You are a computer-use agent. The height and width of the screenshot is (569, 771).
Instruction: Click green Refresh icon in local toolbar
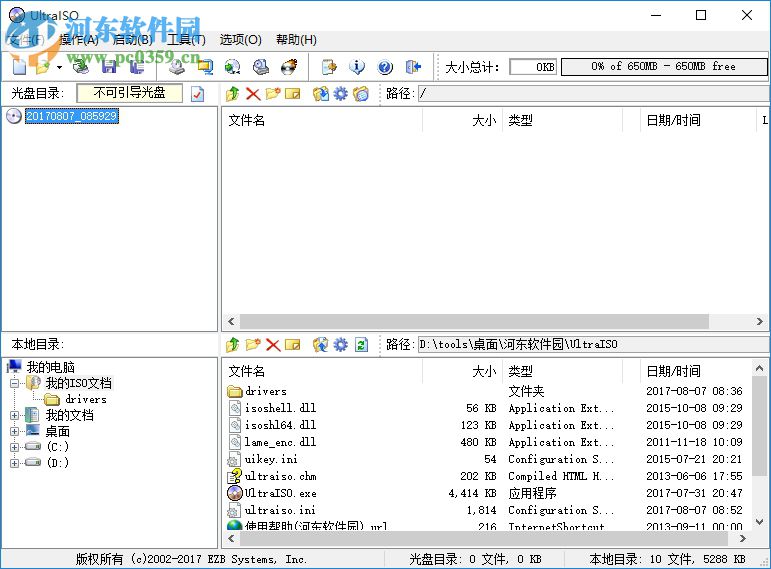point(361,345)
